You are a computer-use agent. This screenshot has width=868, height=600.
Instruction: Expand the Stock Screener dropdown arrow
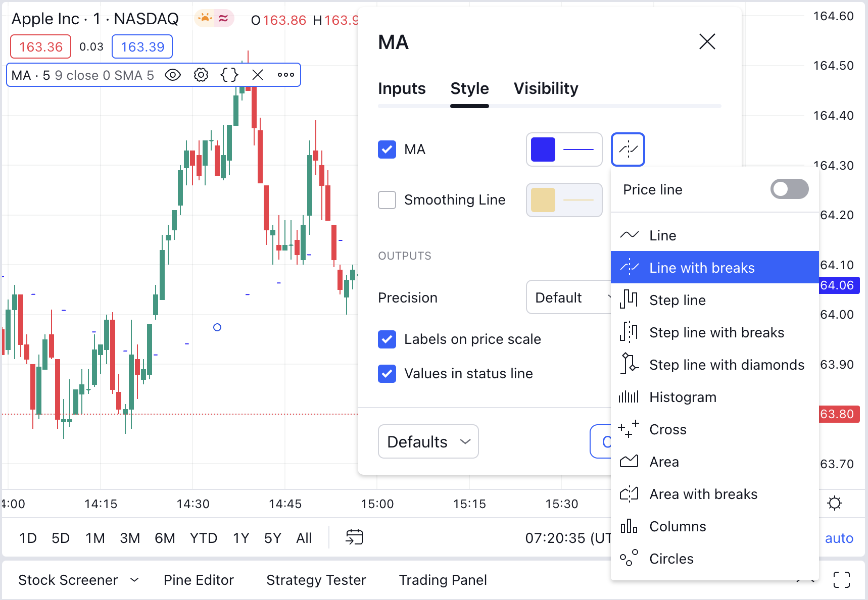click(134, 580)
